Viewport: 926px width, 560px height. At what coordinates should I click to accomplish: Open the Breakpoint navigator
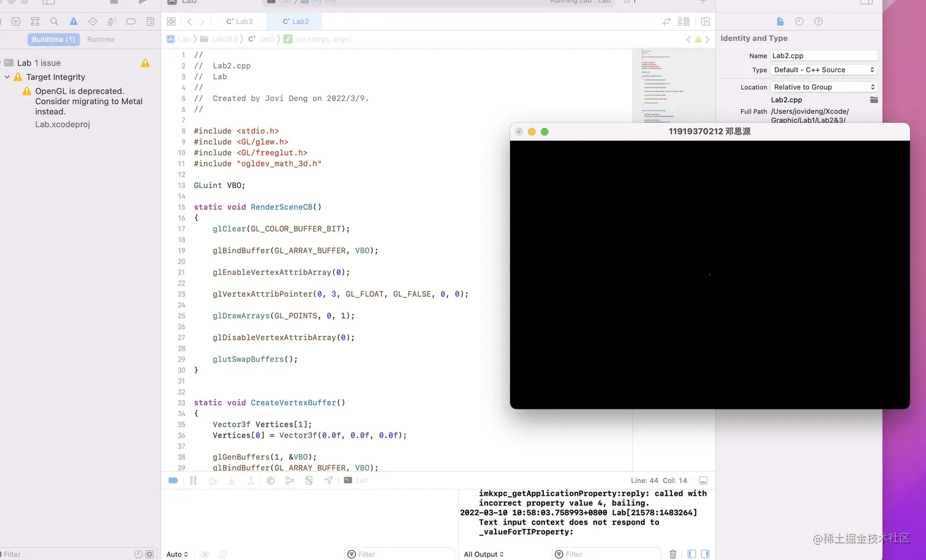(130, 21)
